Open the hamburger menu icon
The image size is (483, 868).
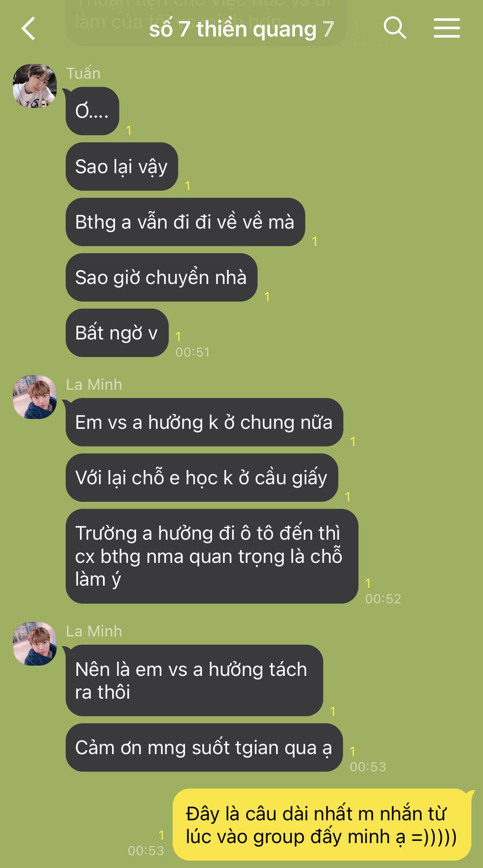pyautogui.click(x=447, y=28)
